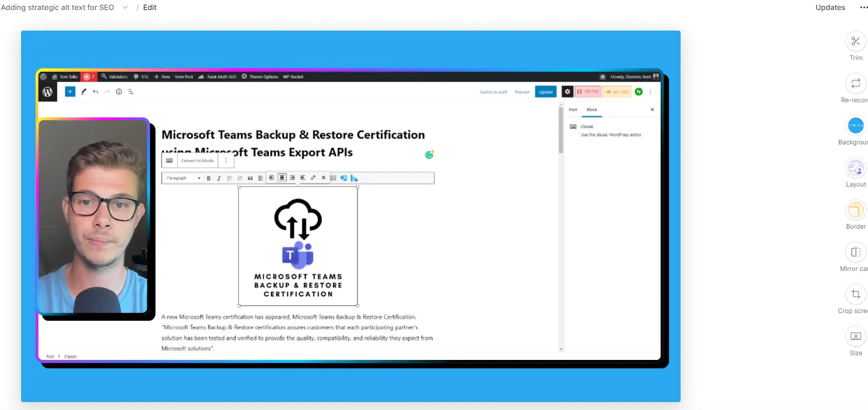868x410 pixels.
Task: Click the Redo arrow in the editor
Action: pyautogui.click(x=107, y=92)
